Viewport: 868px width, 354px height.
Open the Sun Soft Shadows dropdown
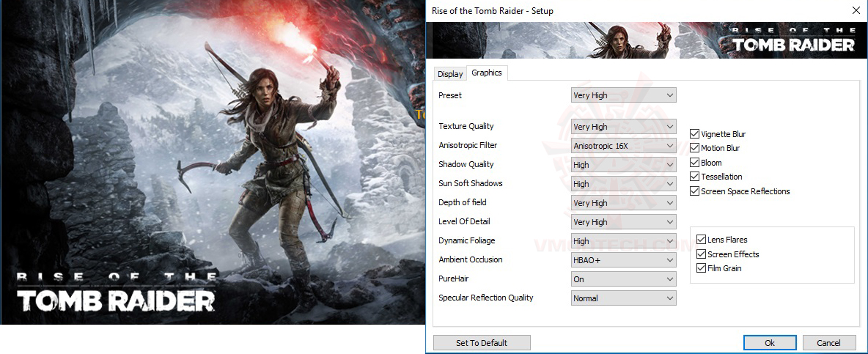click(x=624, y=184)
